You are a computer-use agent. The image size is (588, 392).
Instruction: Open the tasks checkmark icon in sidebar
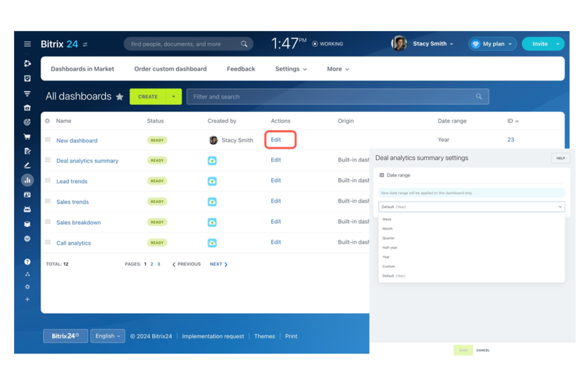27,78
